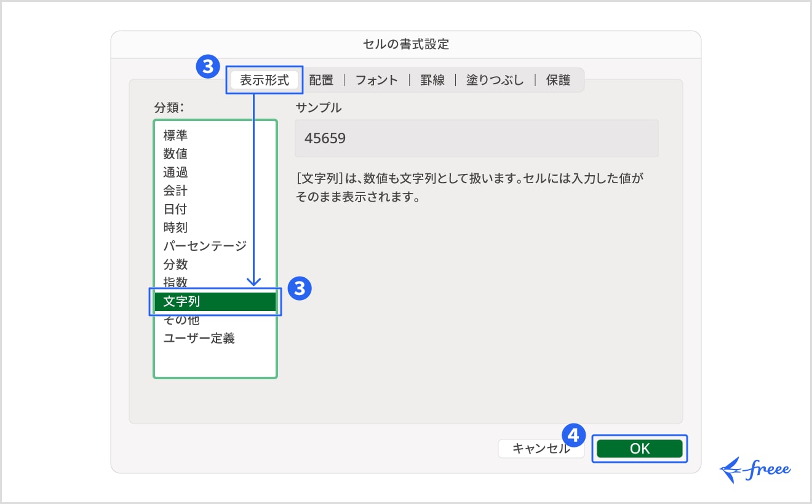Screen dimensions: 812x504
Task: Open the 保護 tab
Action: tap(559, 80)
